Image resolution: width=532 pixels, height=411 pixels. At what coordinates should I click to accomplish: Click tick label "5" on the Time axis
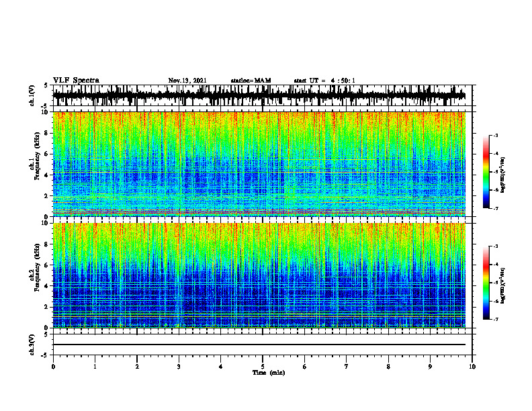coord(263,367)
